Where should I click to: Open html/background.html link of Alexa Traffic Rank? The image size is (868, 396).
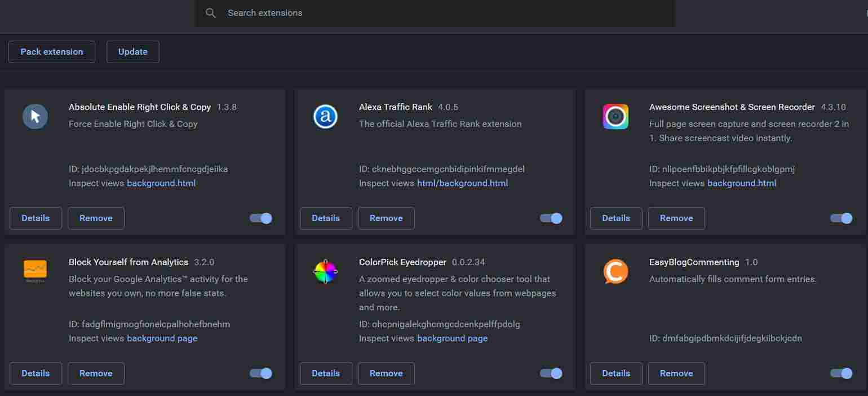click(462, 183)
